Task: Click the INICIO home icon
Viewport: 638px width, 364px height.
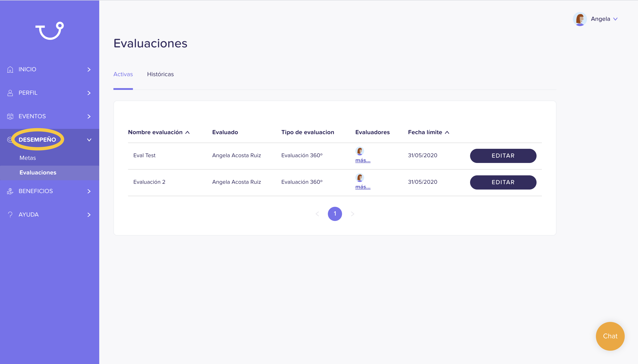Action: pyautogui.click(x=10, y=70)
